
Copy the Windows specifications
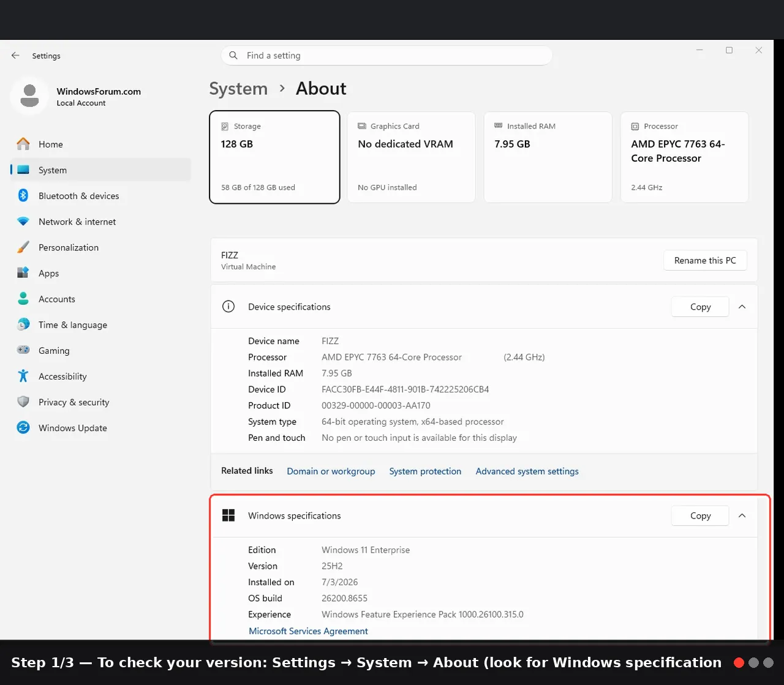coord(700,515)
